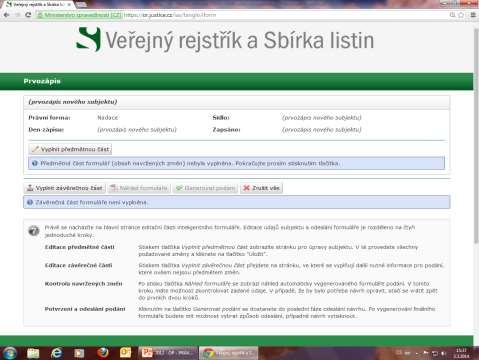Open the Windows Start orb
Screen dimensions: 479x360
tap(9, 353)
